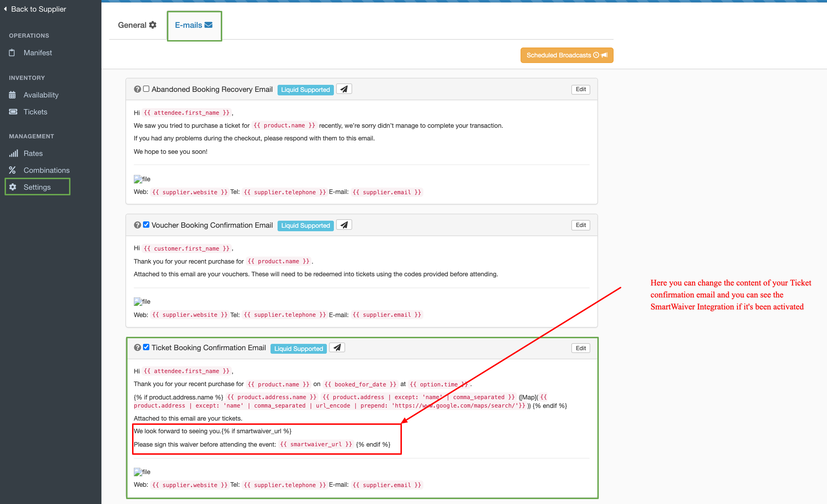Screen dimensions: 827x504
Task: Click the Tickets icon in sidebar
Action: click(13, 112)
